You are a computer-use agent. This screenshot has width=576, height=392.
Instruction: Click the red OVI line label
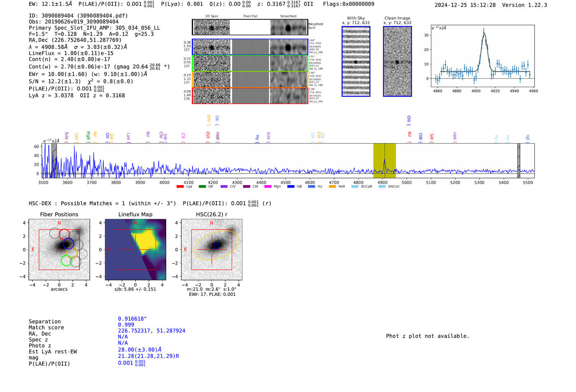click(x=208, y=136)
